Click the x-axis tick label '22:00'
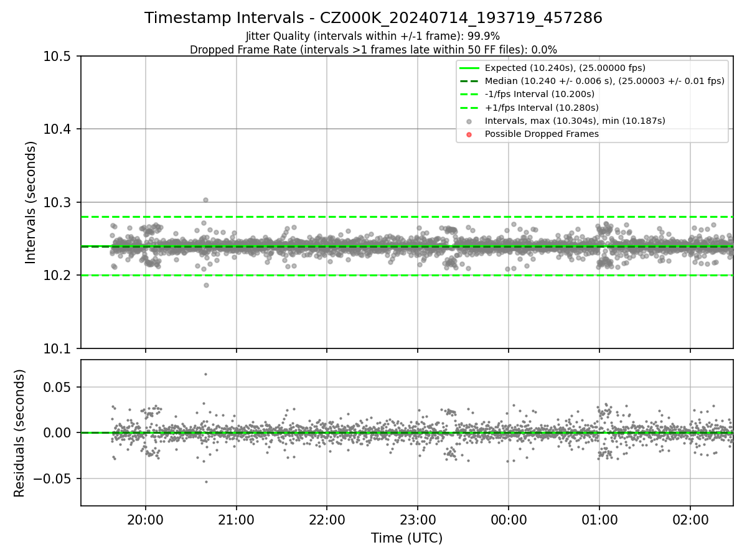The height and width of the screenshot is (560, 747). (x=327, y=520)
